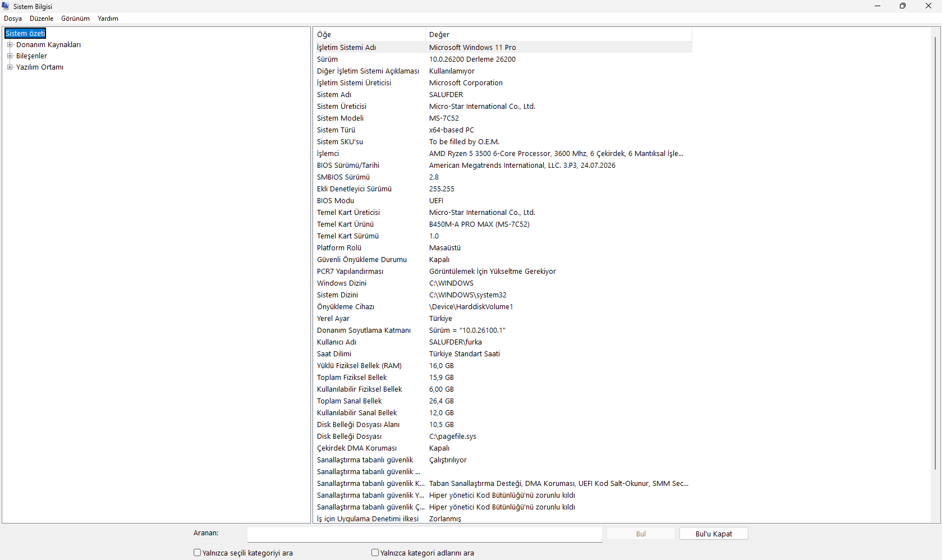Select the Donanım Kaynakları tree label
Image resolution: width=942 pixels, height=560 pixels.
coord(48,45)
